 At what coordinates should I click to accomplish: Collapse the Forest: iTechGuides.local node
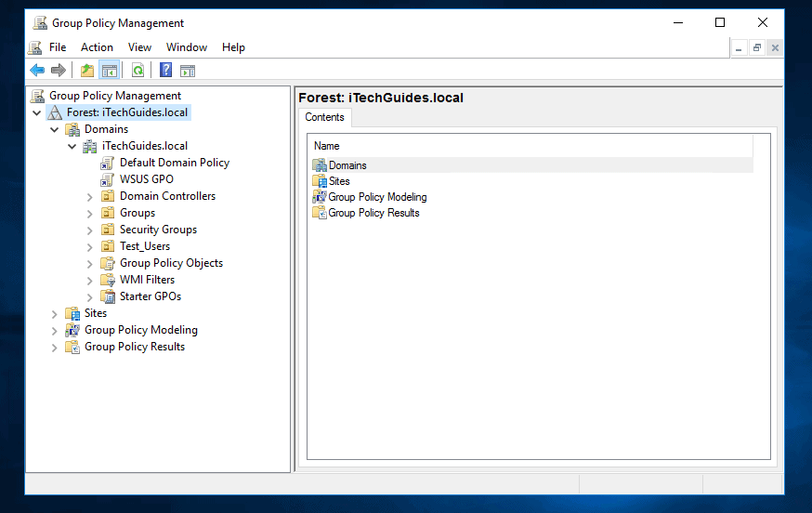pos(37,113)
